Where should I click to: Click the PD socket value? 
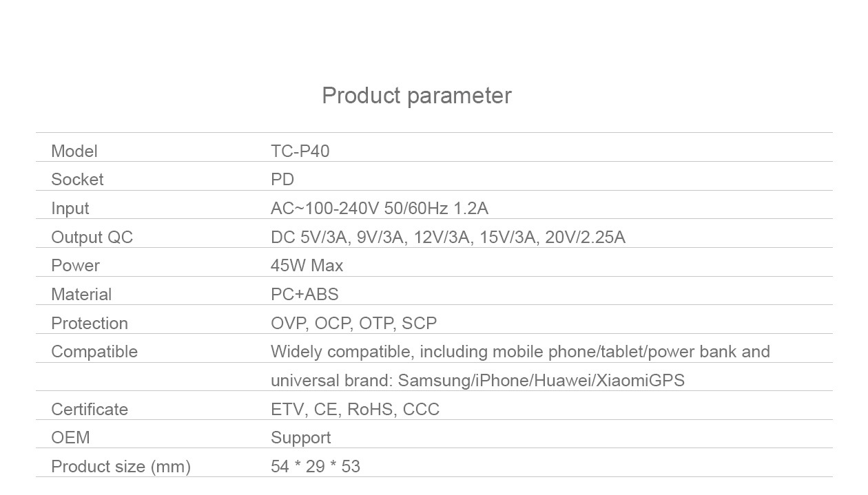pyautogui.click(x=282, y=180)
